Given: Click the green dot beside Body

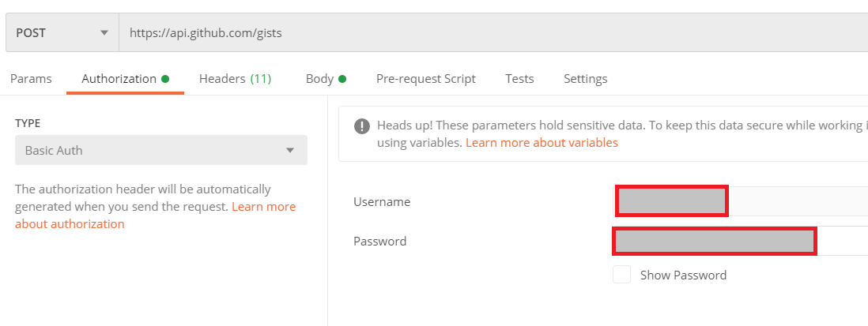Looking at the screenshot, I should (342, 79).
